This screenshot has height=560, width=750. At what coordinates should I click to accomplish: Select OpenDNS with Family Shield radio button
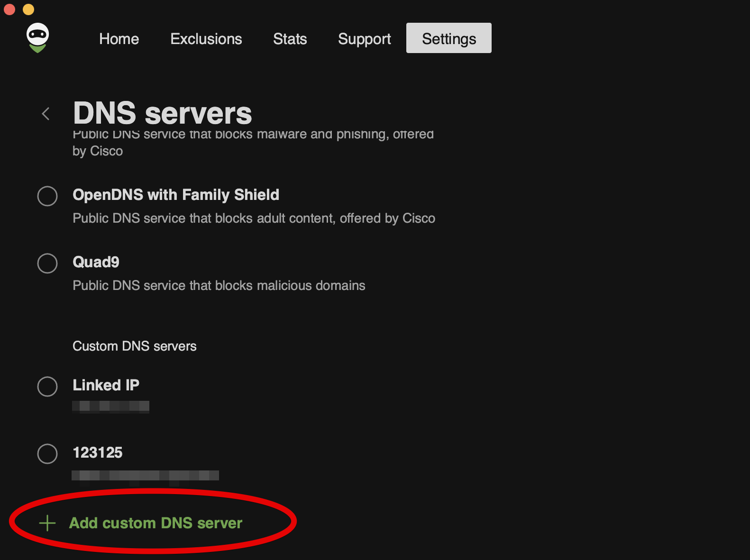click(x=47, y=196)
